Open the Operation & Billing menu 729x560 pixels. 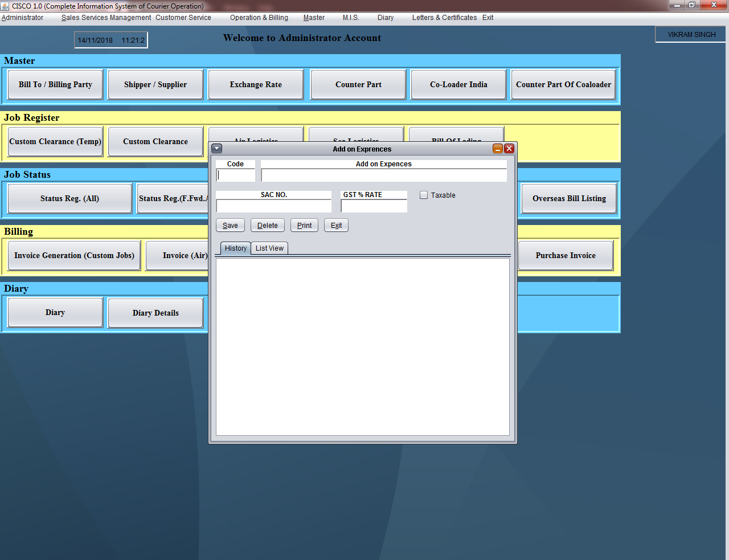(x=259, y=18)
